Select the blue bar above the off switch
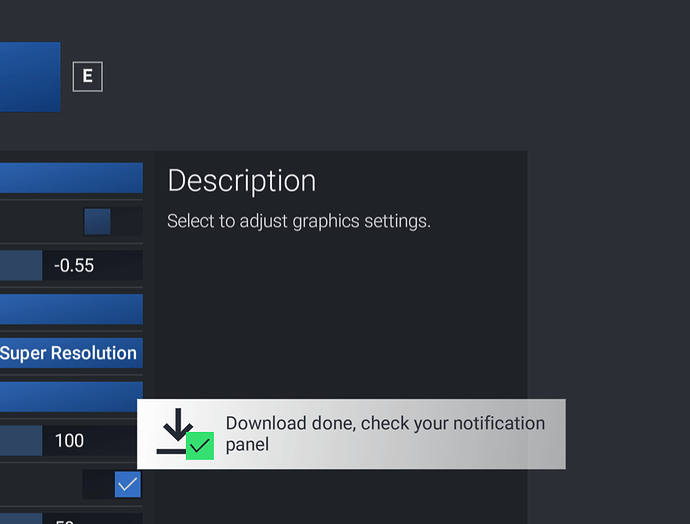Image resolution: width=690 pixels, height=524 pixels. pos(71,178)
